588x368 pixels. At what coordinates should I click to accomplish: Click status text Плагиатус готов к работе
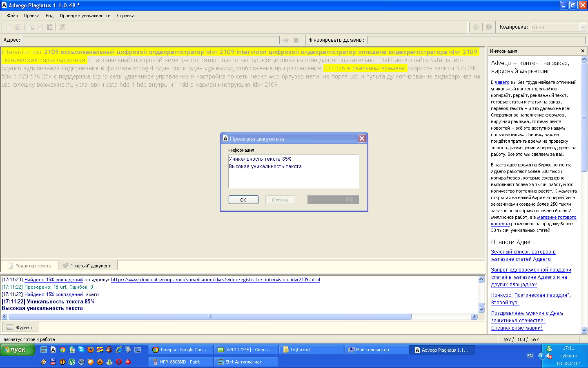click(x=28, y=339)
